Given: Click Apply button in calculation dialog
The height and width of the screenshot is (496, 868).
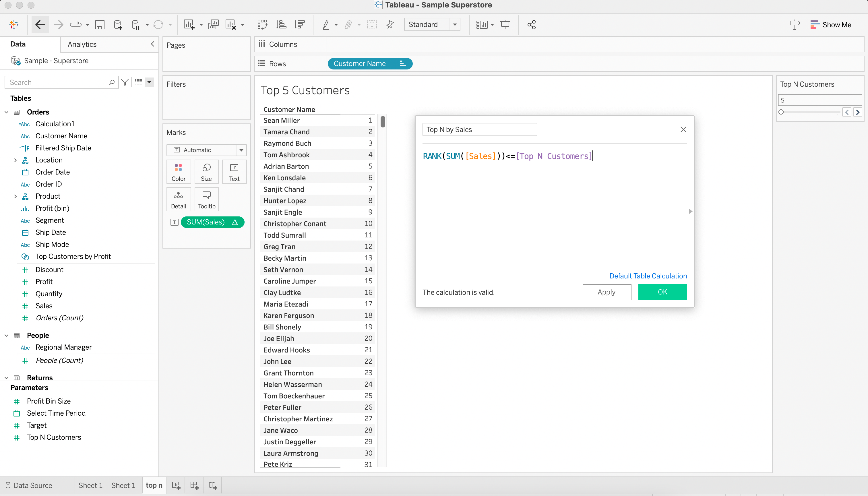Looking at the screenshot, I should 606,292.
